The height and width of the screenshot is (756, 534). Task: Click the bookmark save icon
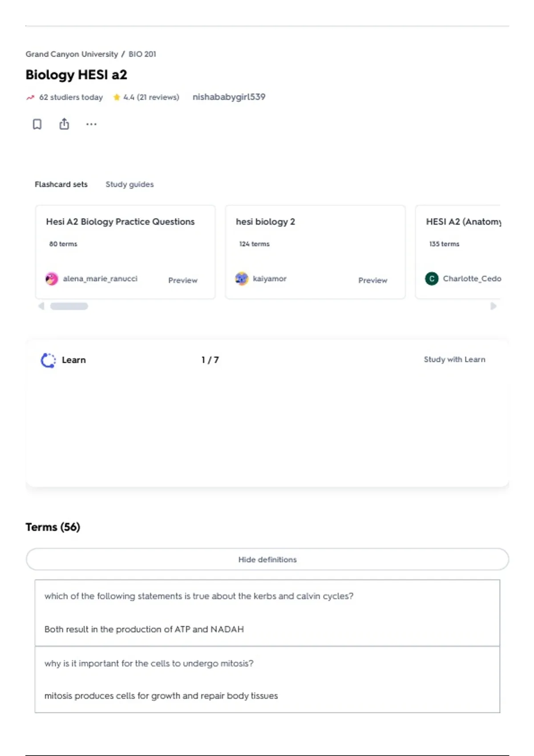[37, 124]
